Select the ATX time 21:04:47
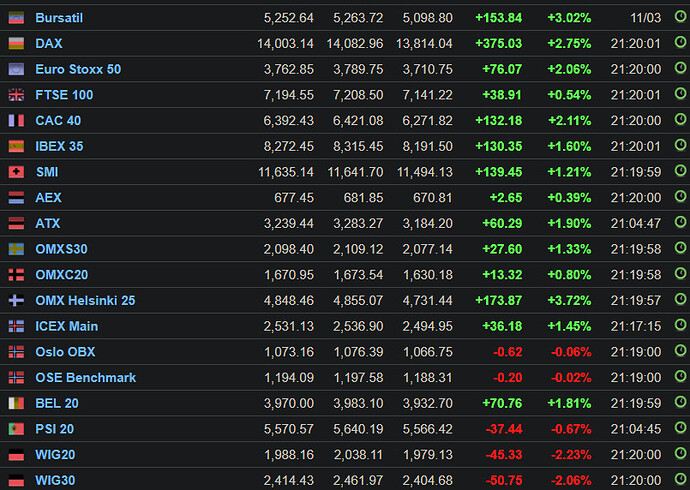The width and height of the screenshot is (690, 490). pos(636,223)
